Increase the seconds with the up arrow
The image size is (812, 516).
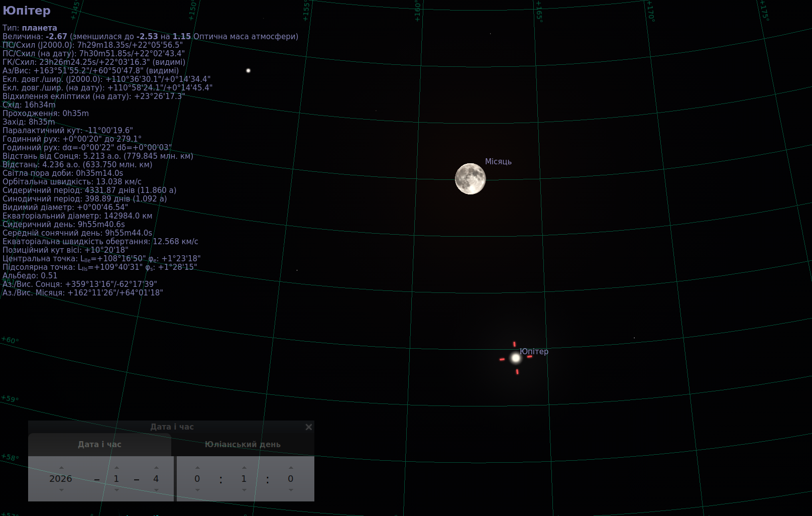(x=291, y=467)
